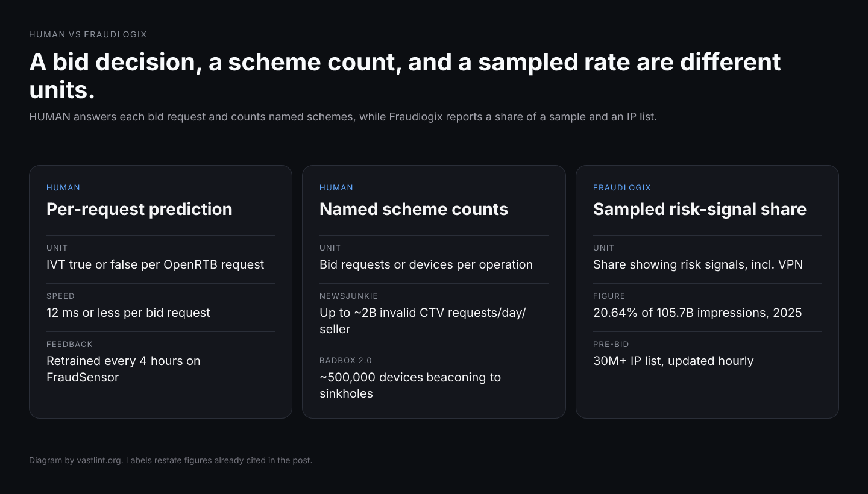
Task: Select the blue HUMAN label above 'Named scheme counts'
Action: pos(336,187)
